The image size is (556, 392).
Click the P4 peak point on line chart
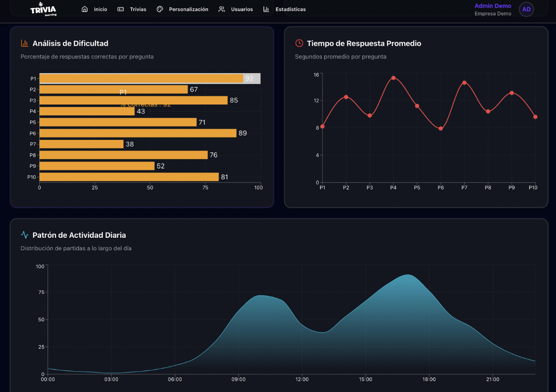coord(393,78)
